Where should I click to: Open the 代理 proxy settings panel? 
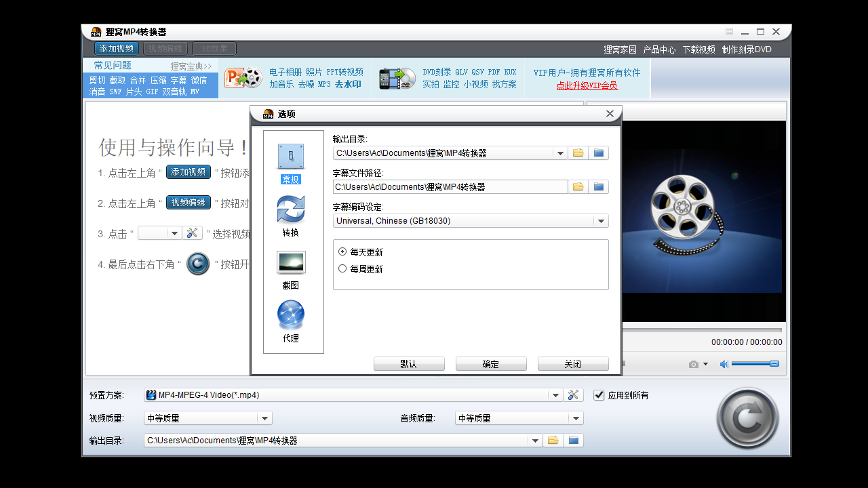[x=291, y=314]
